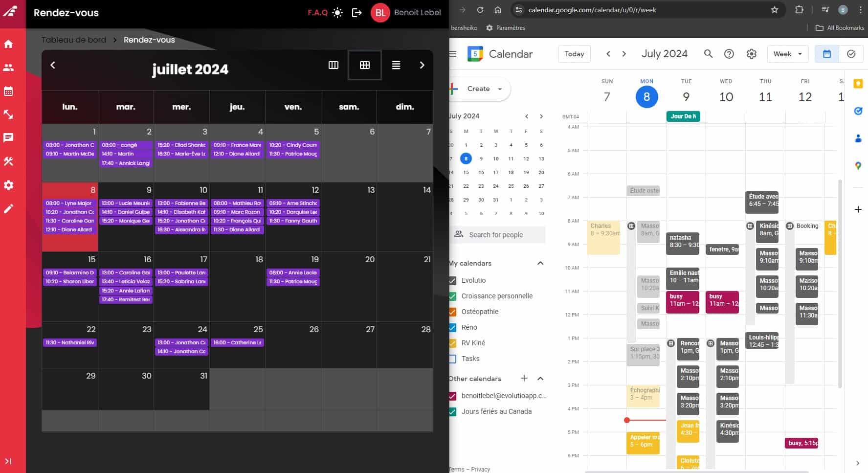The width and height of the screenshot is (868, 473).
Task: Toggle the Ostéopathie calendar checkbox
Action: tap(452, 312)
